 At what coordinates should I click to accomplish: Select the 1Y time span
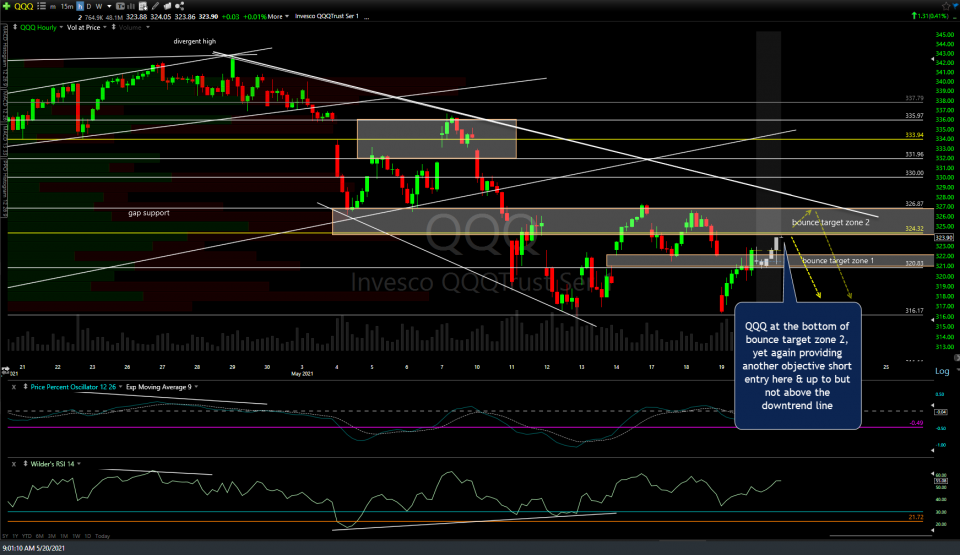pyautogui.click(x=15, y=536)
